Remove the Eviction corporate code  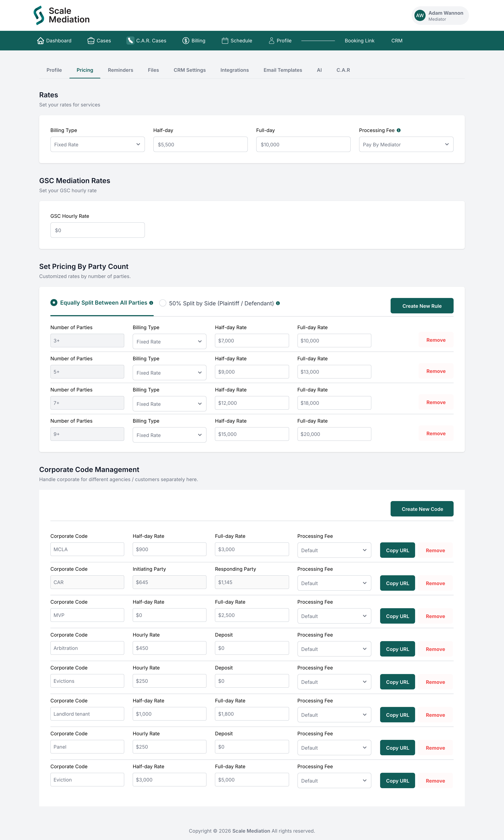[x=435, y=780]
